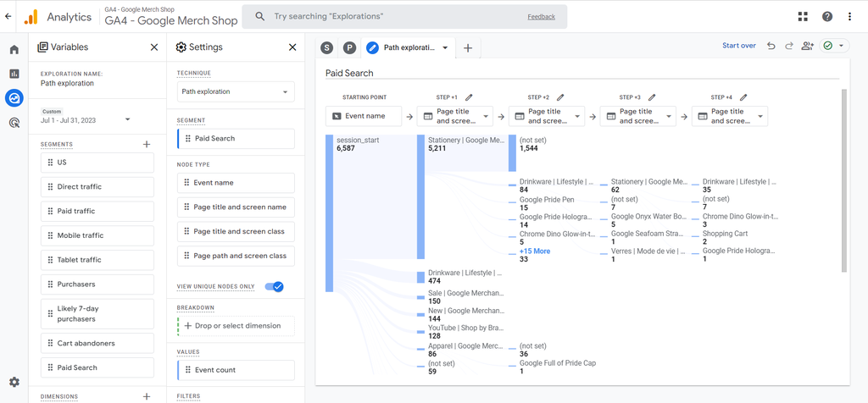Screen dimensions: 868x403
Task: Open Reports icon in the left sidebar
Action: (x=14, y=74)
